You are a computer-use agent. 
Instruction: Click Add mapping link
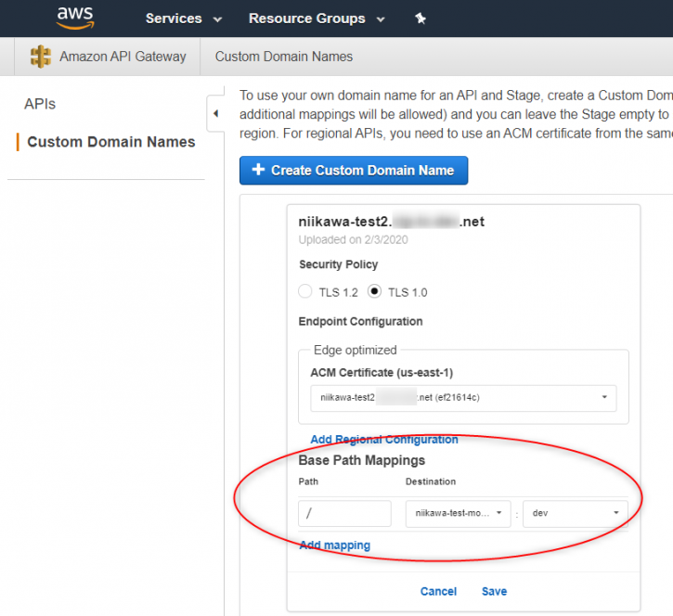[335, 545]
